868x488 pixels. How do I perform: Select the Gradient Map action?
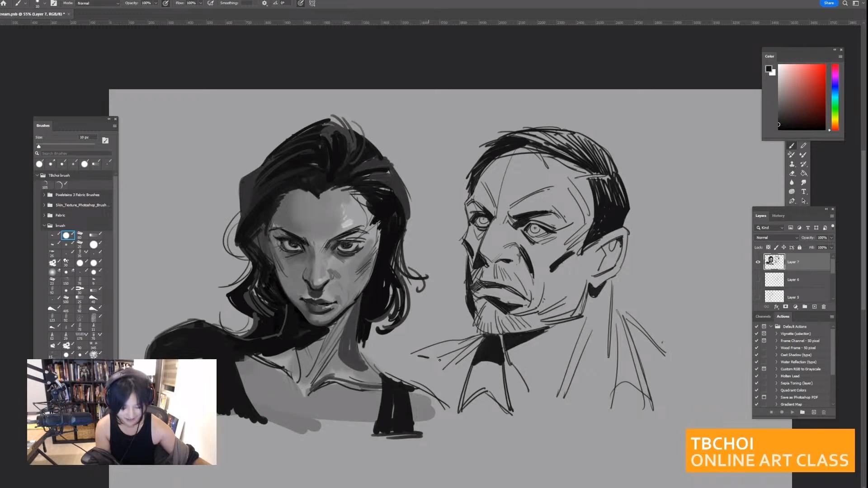pos(791,404)
